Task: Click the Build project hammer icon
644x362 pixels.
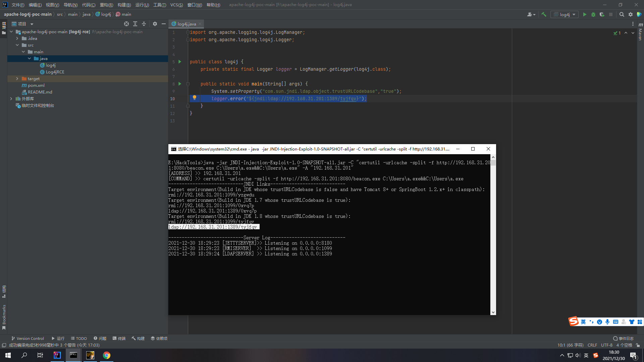Action: click(x=544, y=14)
